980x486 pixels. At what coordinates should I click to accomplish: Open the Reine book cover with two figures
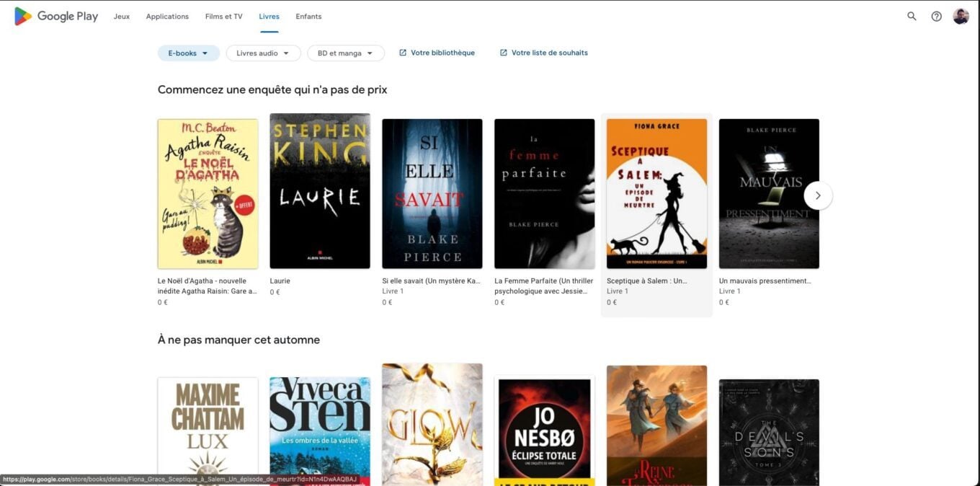click(657, 425)
